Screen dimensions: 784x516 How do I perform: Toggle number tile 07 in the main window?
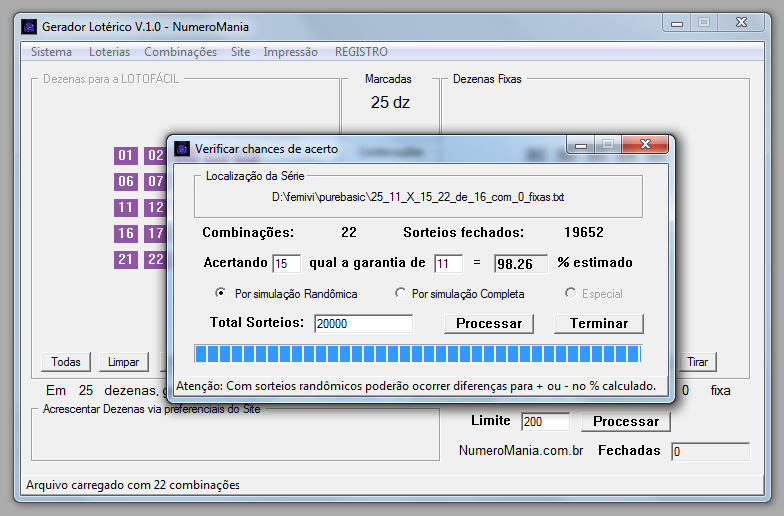(x=155, y=181)
